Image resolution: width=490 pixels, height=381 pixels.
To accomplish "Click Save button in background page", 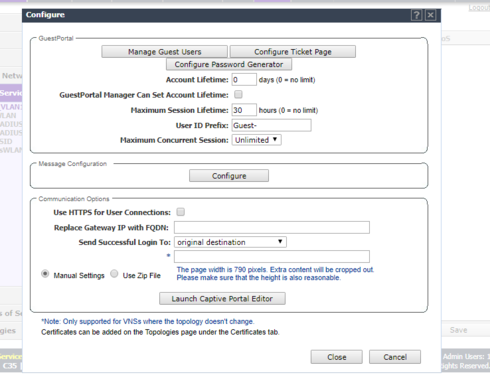I will [x=459, y=330].
